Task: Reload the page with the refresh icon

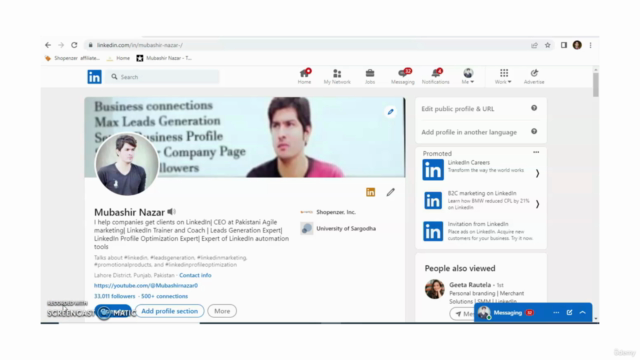Action: coord(74,45)
